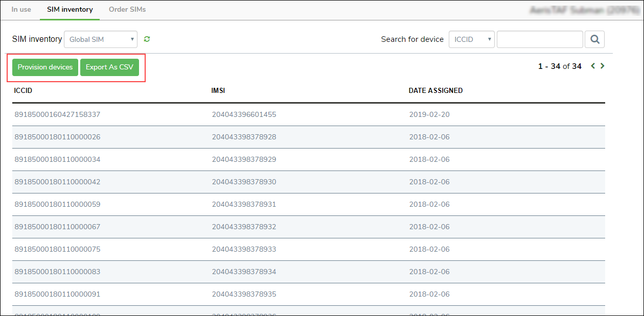Open the ICCID search type dropdown
Screen dimensions: 644x316
[471, 39]
